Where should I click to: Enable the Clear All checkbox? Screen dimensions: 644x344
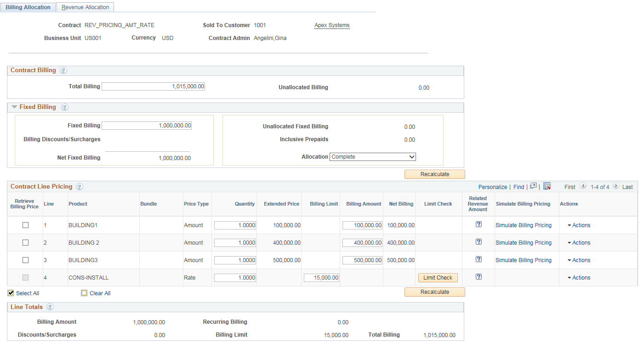(x=84, y=293)
